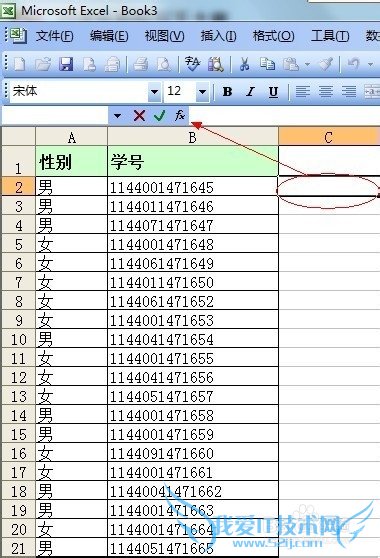Select row 10 header

(x=19, y=339)
